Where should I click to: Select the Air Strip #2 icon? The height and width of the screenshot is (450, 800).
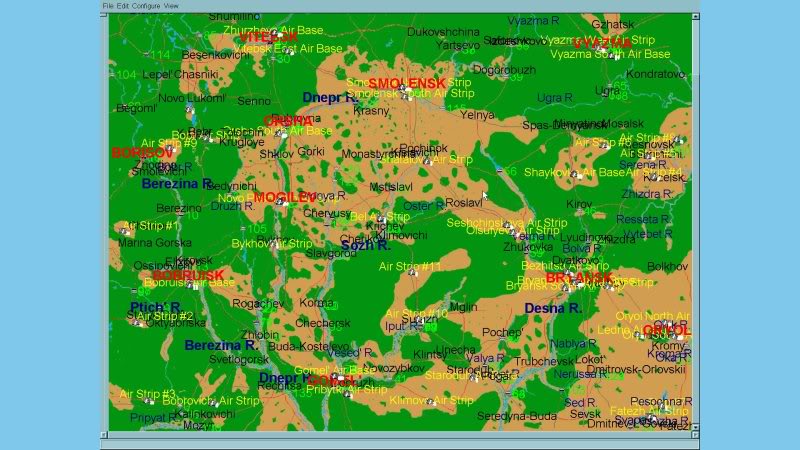coord(137,322)
